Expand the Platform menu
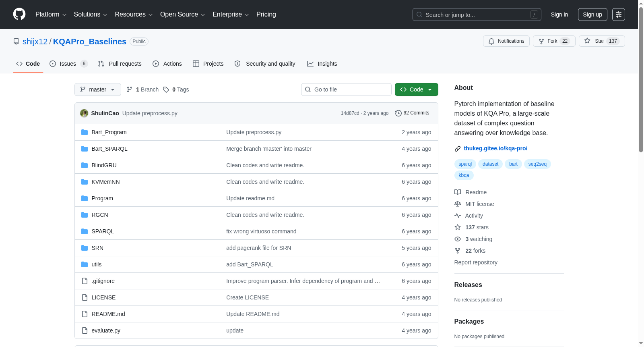 tap(51, 15)
